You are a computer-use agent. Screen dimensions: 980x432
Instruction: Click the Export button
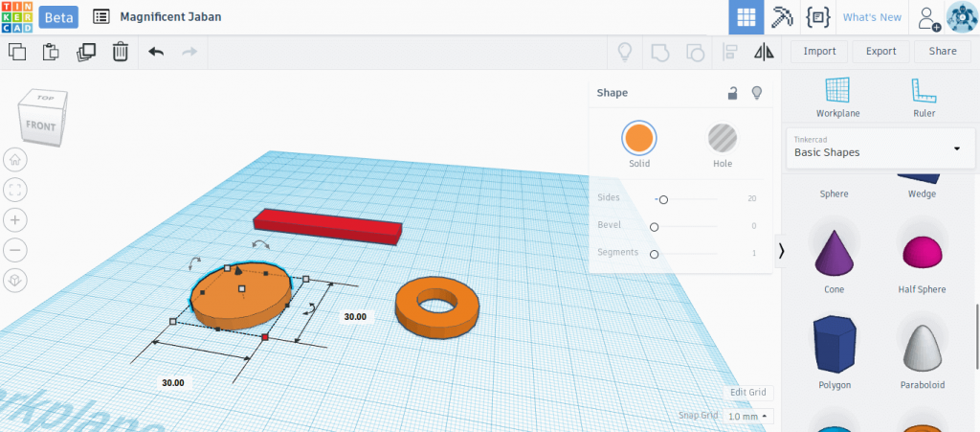point(880,52)
